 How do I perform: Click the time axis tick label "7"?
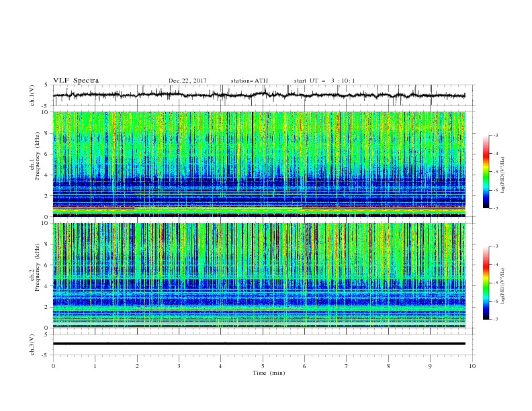tap(347, 366)
